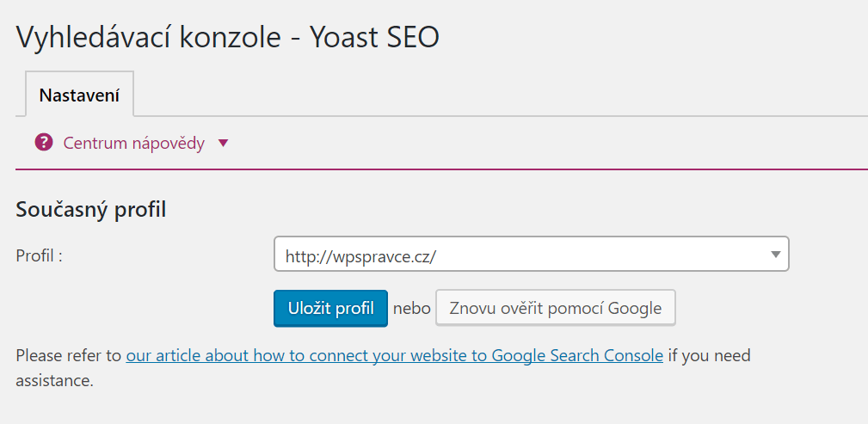Click the Vyhledávací konzole - Yoast SEO heading
The height and width of the screenshot is (424, 868).
coord(227,38)
